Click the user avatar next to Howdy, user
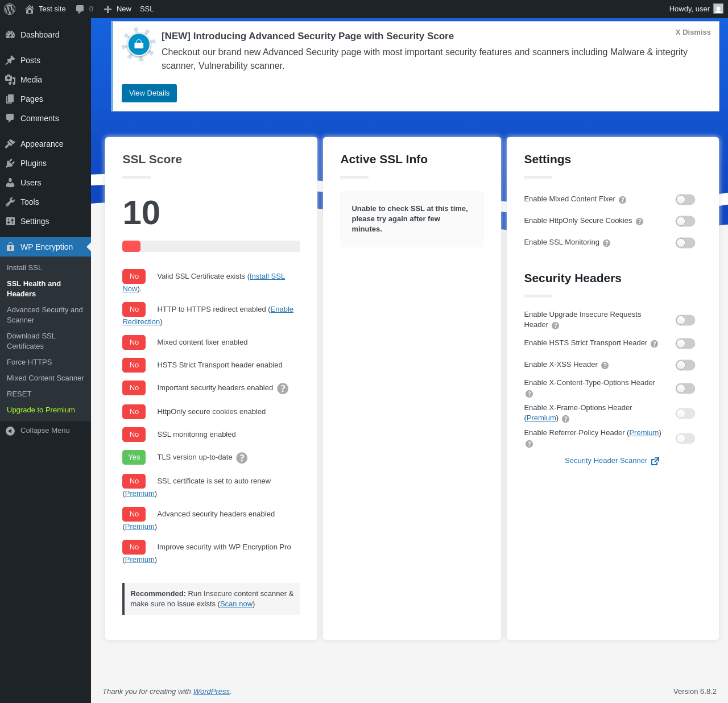728x703 pixels. [x=718, y=9]
